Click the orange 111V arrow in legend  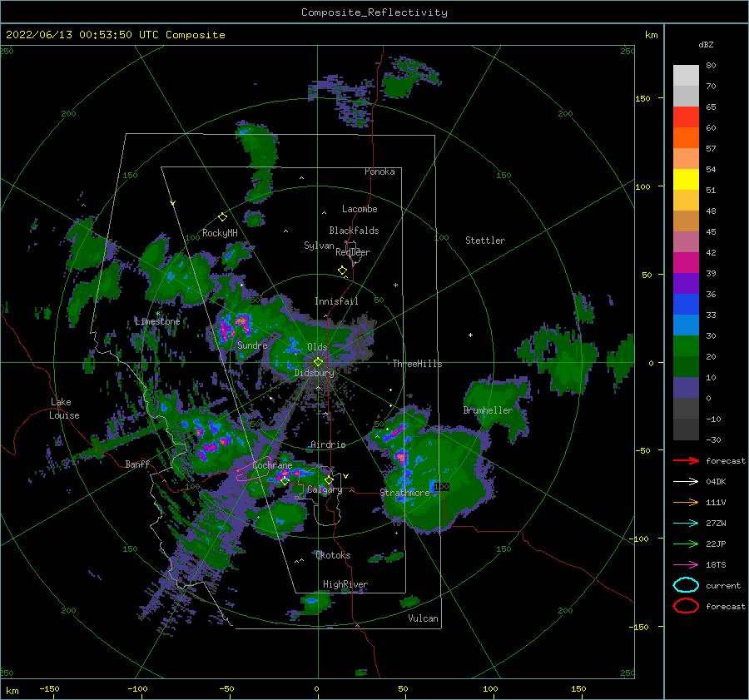[x=686, y=502]
